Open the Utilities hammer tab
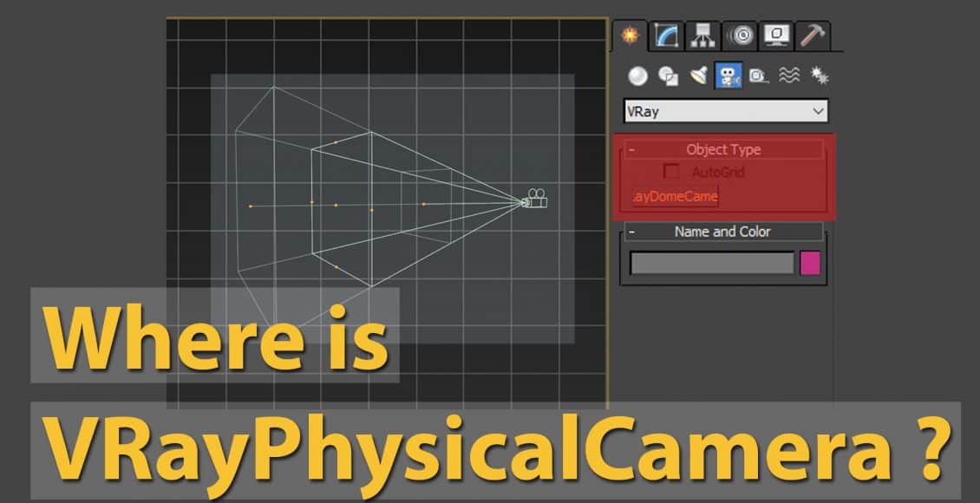The width and height of the screenshot is (980, 503). [812, 36]
